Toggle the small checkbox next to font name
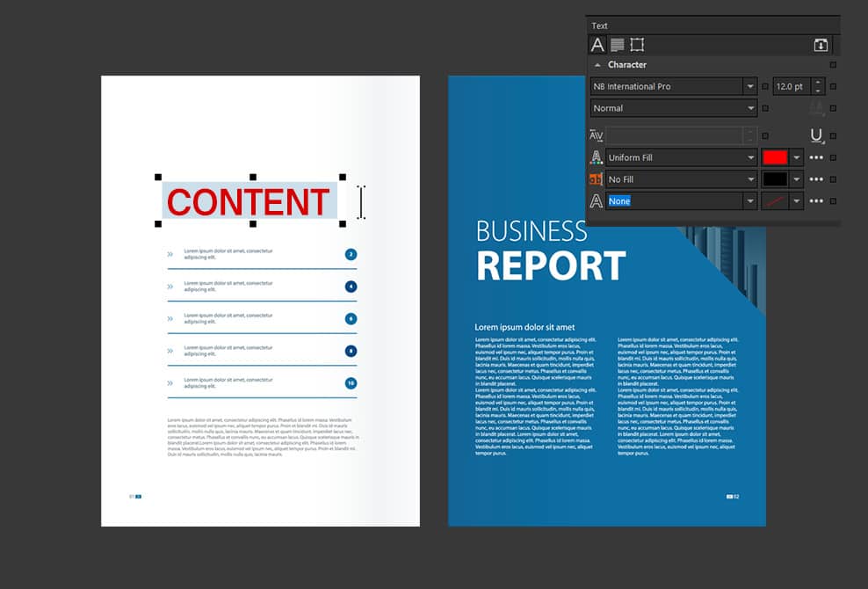 coord(765,86)
